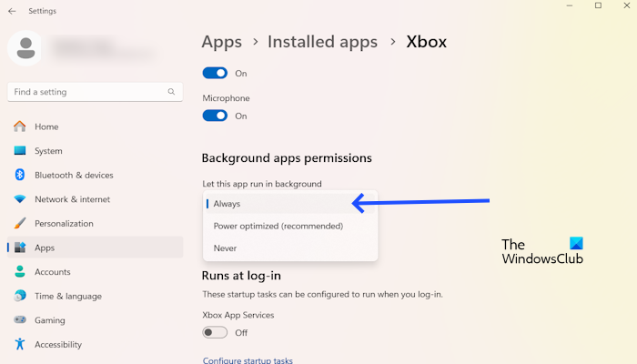This screenshot has height=364, width=637.
Task: Close the Settings window
Action: point(626,5)
